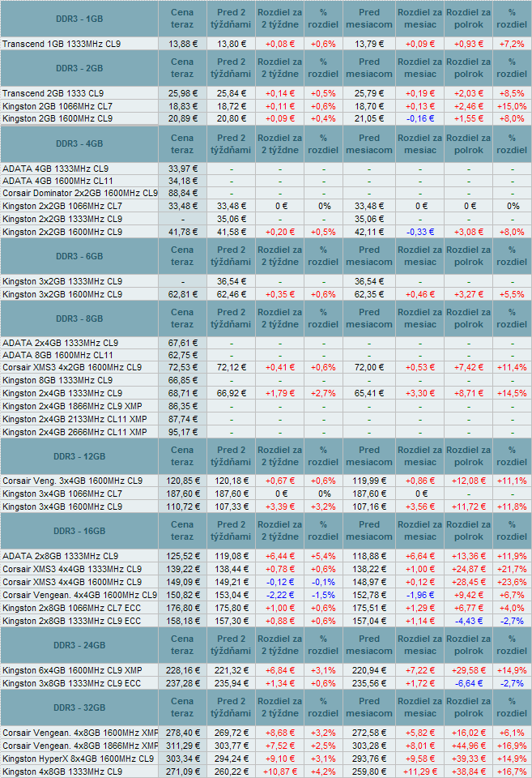Click the DDR3 - 1GB section header
Image resolution: width=532 pixels, height=778 pixels.
[79, 19]
